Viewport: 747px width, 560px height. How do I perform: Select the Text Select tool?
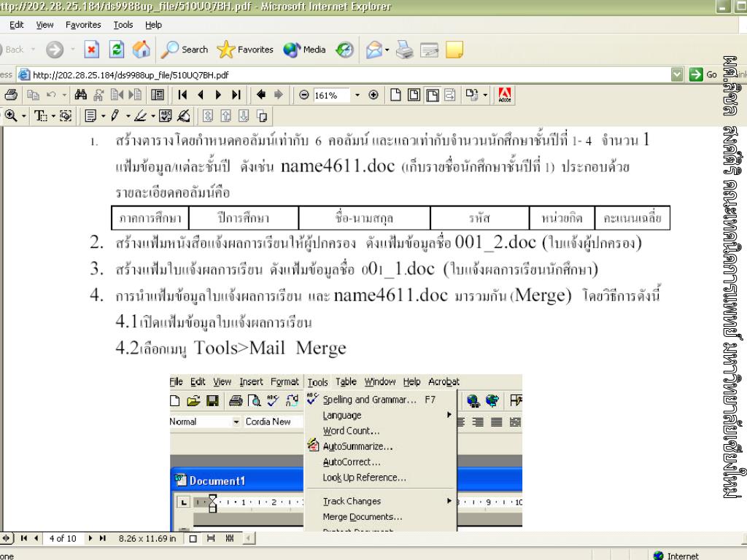pyautogui.click(x=41, y=116)
